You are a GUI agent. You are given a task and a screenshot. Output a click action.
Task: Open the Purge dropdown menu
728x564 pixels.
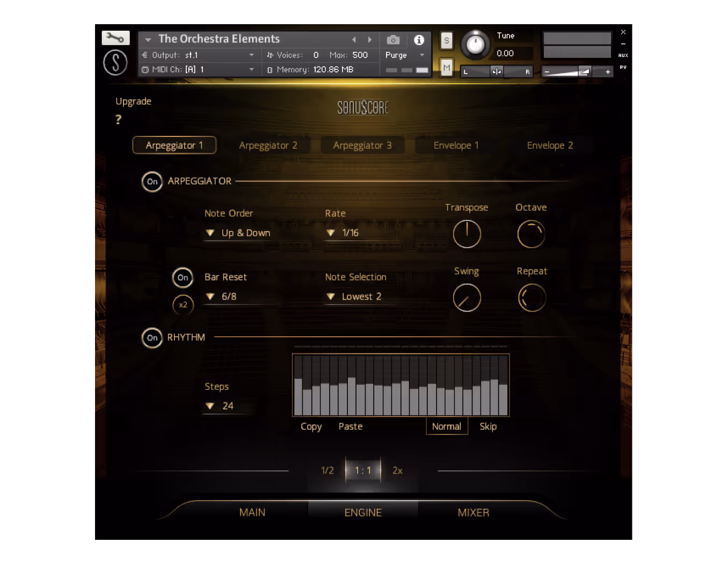pyautogui.click(x=405, y=55)
